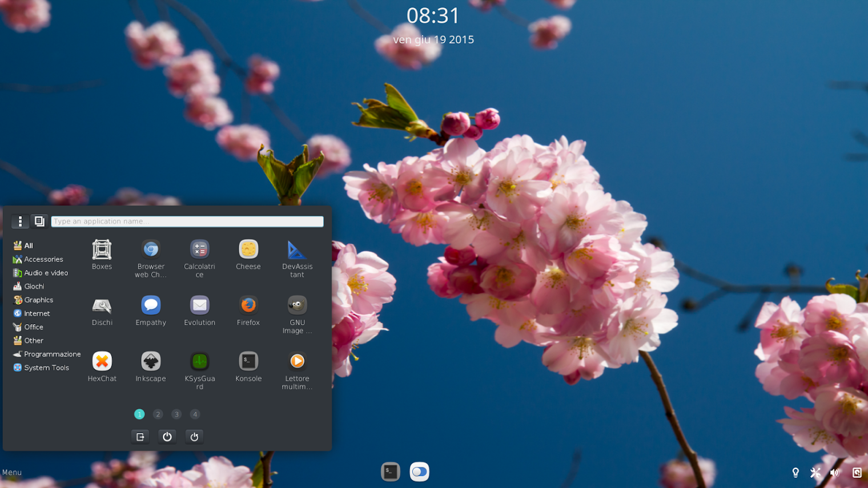Viewport: 868px width, 488px height.
Task: Click the log out button
Action: tap(140, 437)
